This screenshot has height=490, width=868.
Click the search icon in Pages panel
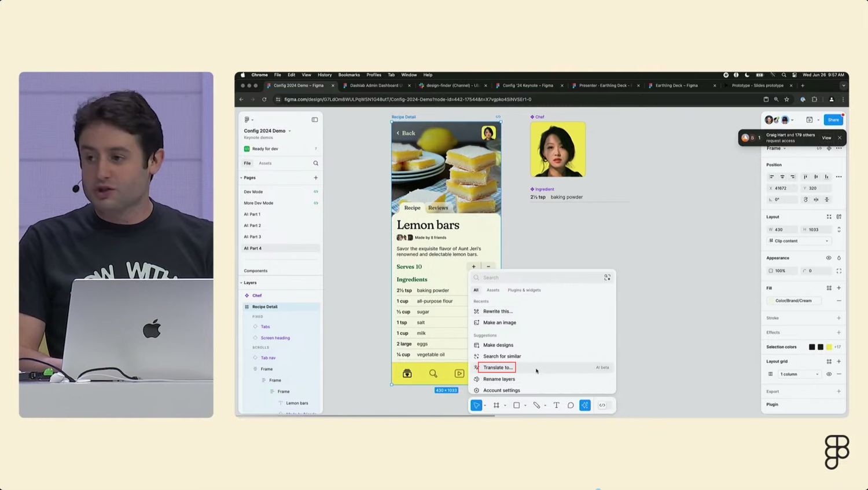pos(315,163)
